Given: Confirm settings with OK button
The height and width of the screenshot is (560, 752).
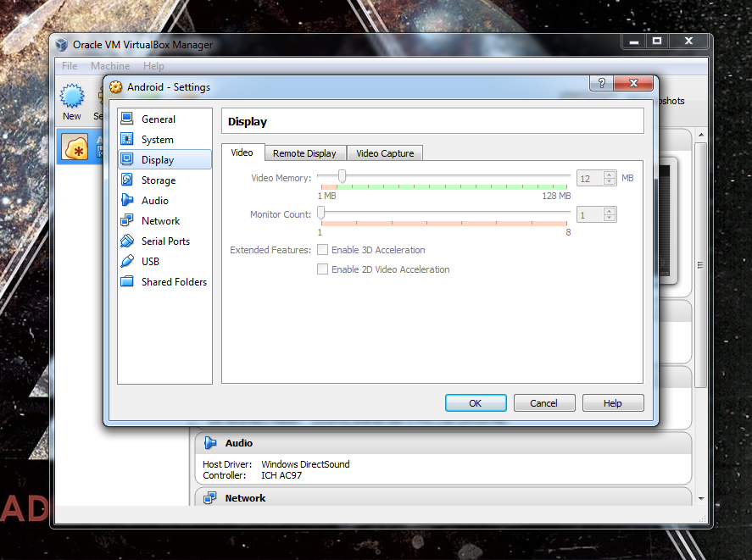Looking at the screenshot, I should [x=476, y=403].
